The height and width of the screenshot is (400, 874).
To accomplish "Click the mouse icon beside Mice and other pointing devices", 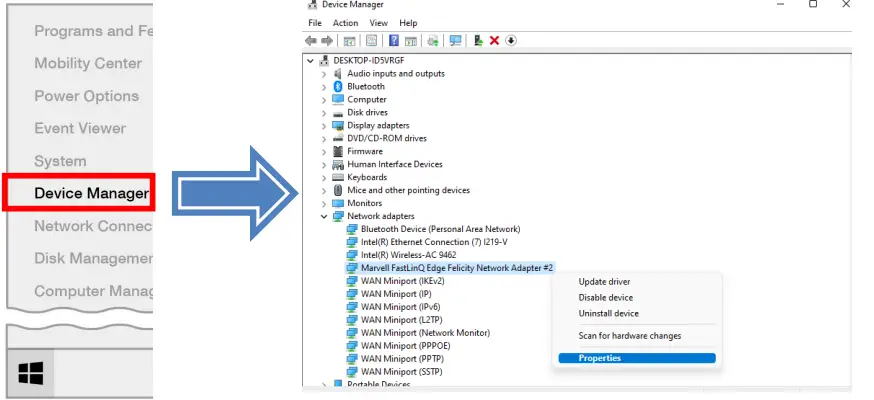I will [337, 190].
